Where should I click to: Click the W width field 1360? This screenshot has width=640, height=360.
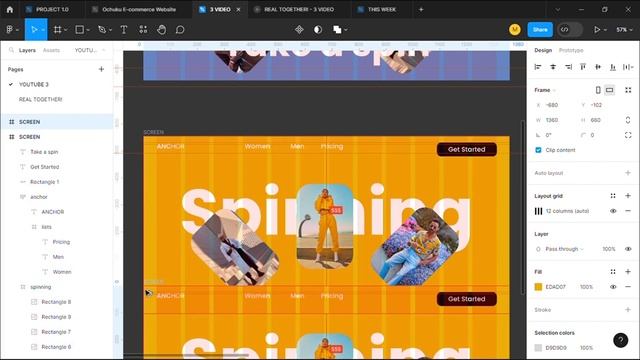click(x=552, y=120)
